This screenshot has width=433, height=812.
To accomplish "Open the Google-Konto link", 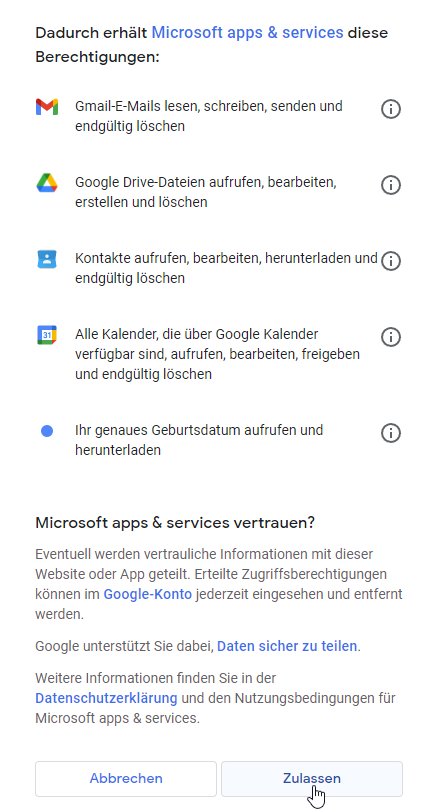I will point(148,594).
